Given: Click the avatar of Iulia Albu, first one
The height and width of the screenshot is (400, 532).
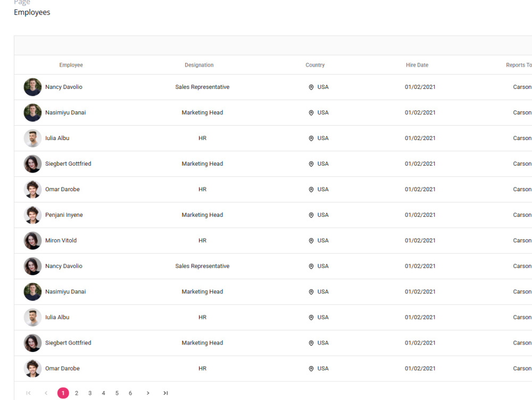Looking at the screenshot, I should click(x=32, y=138).
